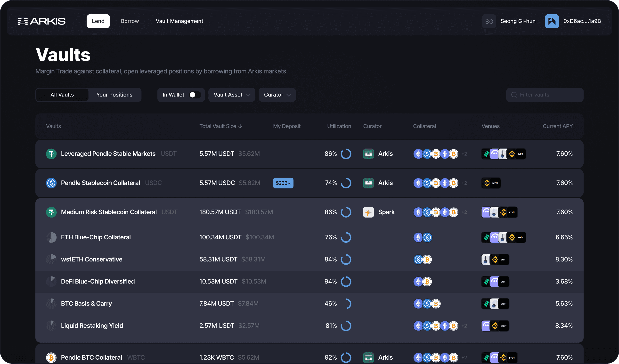Open the Vault Asset dropdown
The height and width of the screenshot is (364, 619).
[x=232, y=95]
